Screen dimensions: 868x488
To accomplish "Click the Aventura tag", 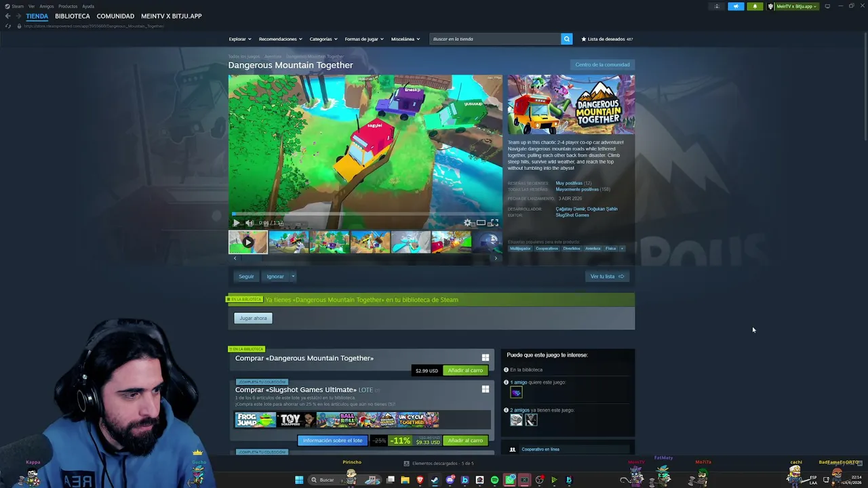I will pos(593,249).
